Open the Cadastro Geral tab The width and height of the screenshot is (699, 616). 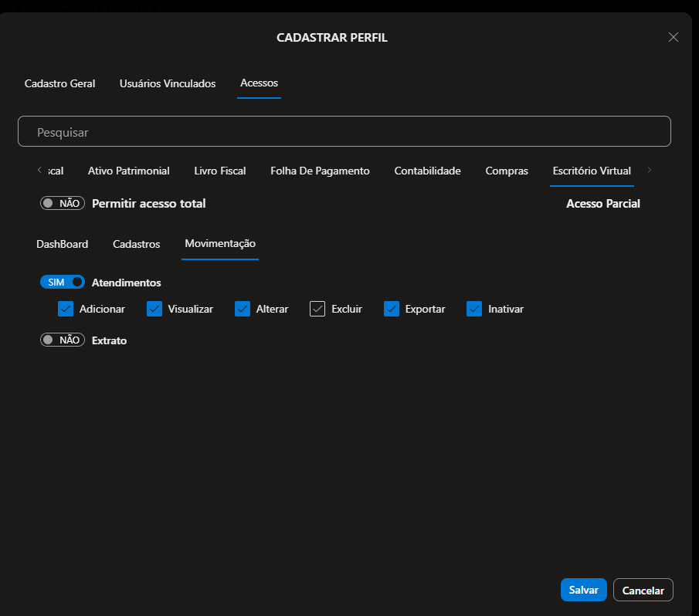click(x=60, y=83)
